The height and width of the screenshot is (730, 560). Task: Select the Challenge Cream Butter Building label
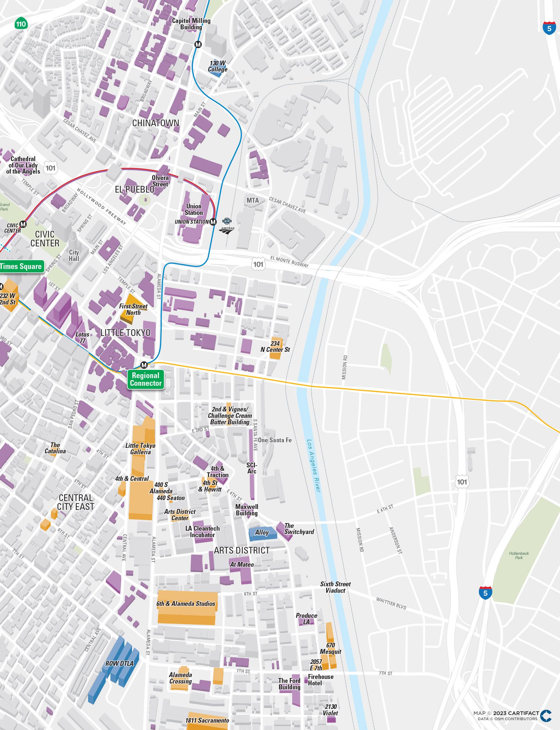click(x=230, y=416)
